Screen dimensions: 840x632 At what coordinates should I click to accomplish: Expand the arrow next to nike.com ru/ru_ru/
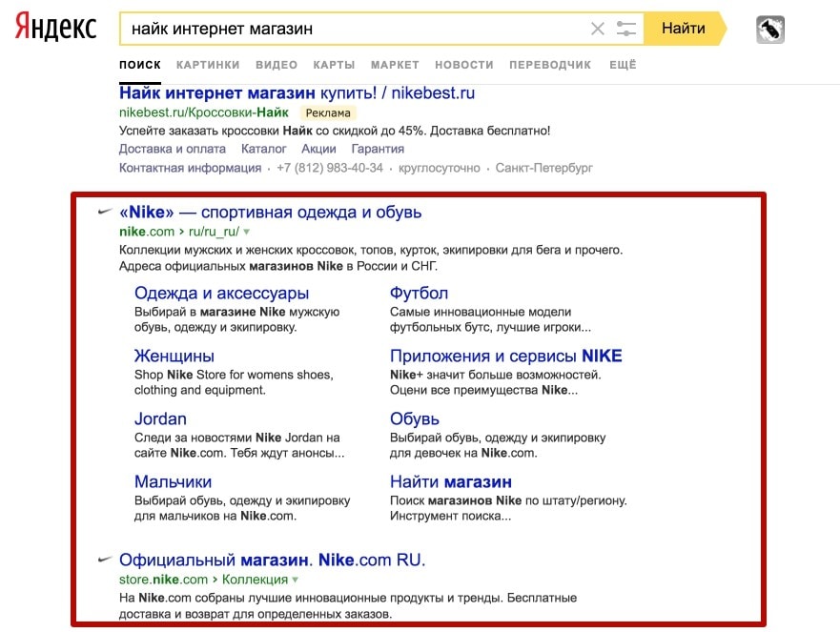point(246,232)
